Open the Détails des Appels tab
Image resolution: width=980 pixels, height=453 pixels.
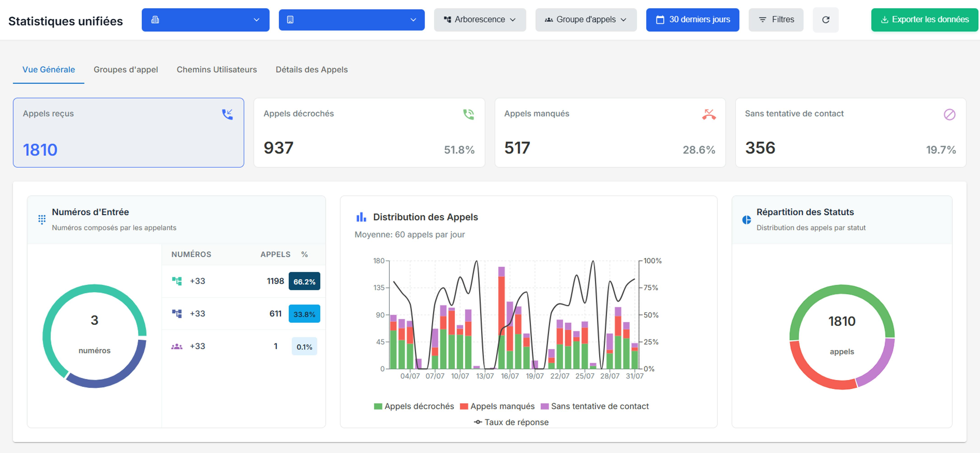pyautogui.click(x=312, y=70)
